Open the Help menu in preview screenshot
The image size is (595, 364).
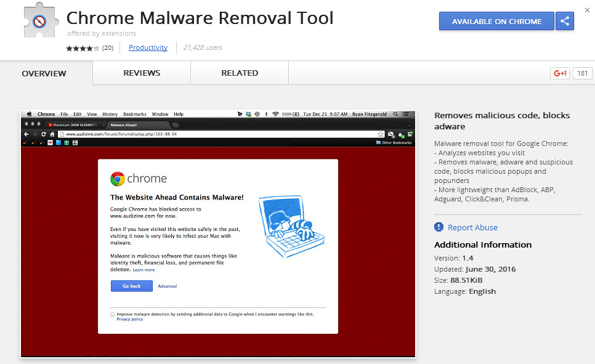(179, 114)
